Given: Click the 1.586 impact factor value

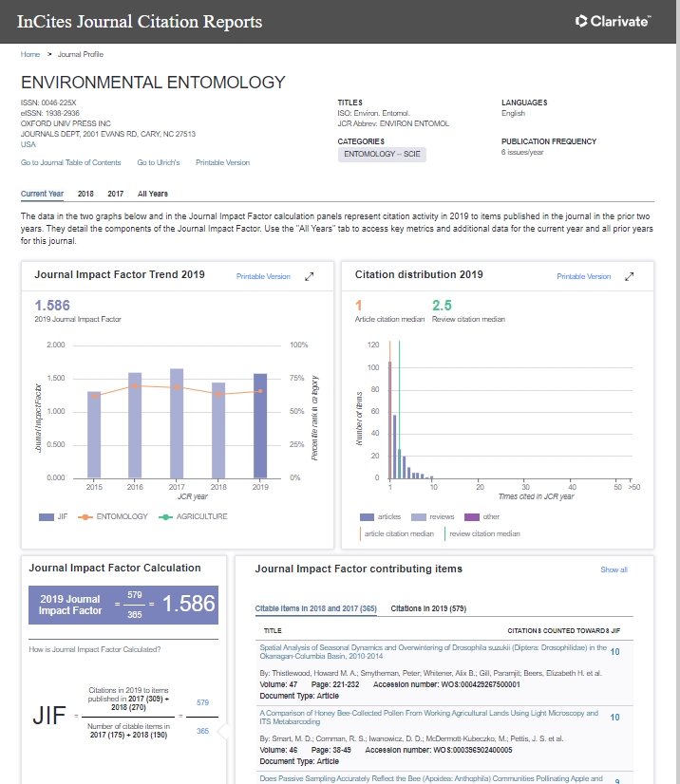Looking at the screenshot, I should click(52, 305).
